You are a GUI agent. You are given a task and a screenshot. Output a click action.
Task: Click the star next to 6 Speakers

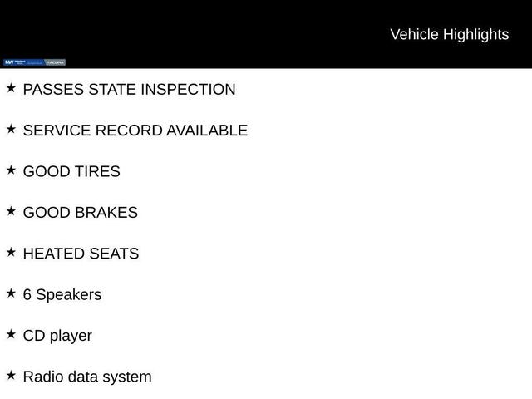(x=11, y=293)
